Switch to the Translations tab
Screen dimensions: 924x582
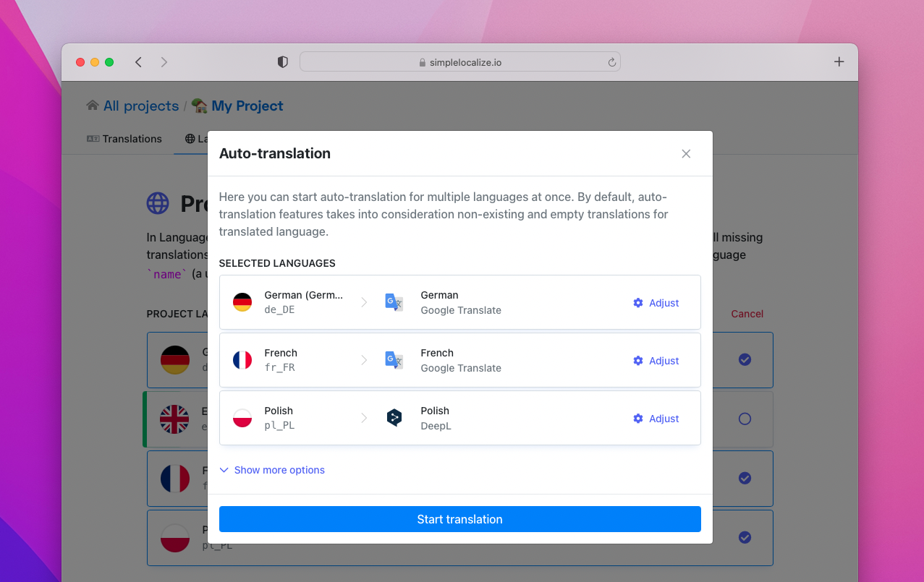(124, 139)
